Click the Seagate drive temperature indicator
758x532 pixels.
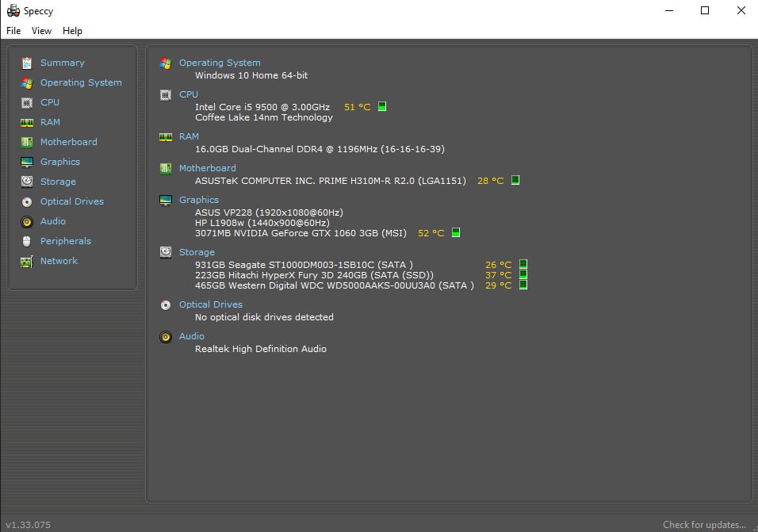[523, 264]
